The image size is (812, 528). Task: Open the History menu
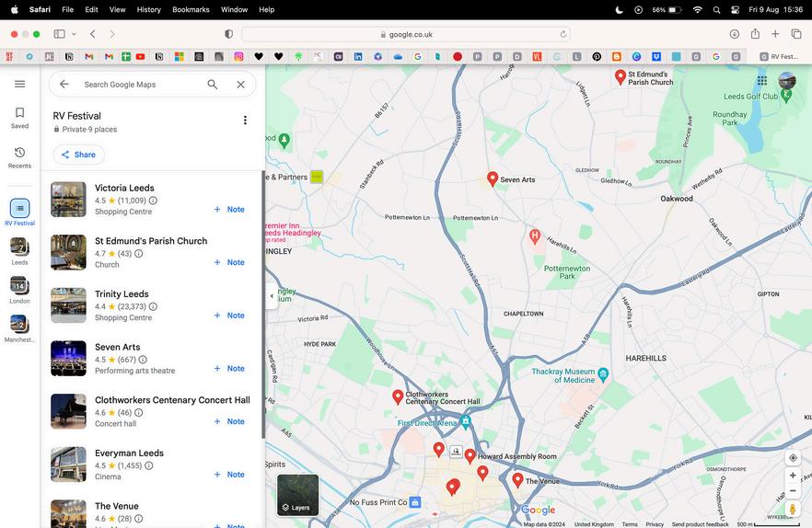click(x=148, y=9)
